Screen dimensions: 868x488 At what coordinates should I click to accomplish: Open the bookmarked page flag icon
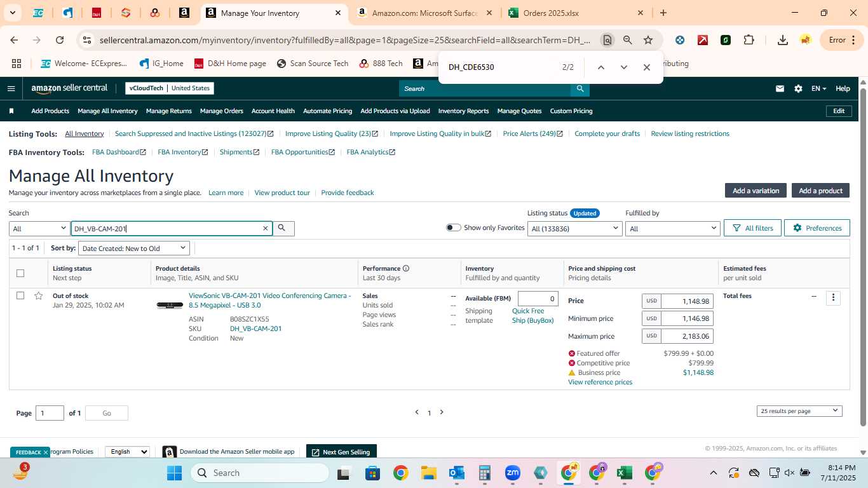point(11,111)
